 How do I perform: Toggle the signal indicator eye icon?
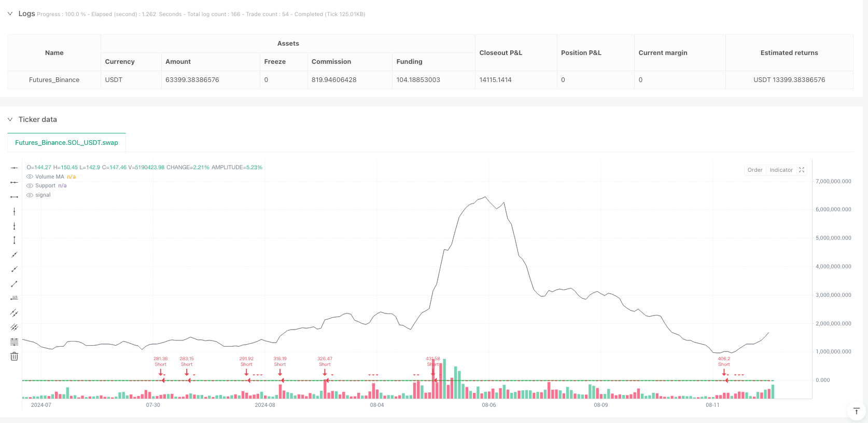point(30,195)
